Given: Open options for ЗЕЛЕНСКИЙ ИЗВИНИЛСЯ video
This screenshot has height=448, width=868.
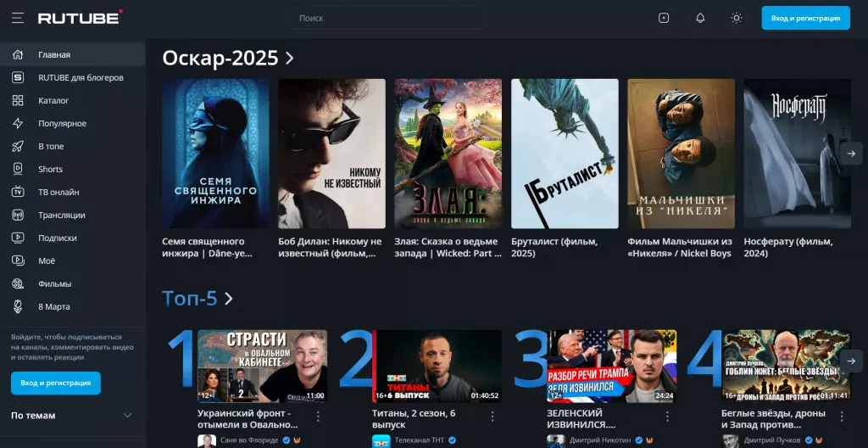Looking at the screenshot, I should click(x=667, y=416).
